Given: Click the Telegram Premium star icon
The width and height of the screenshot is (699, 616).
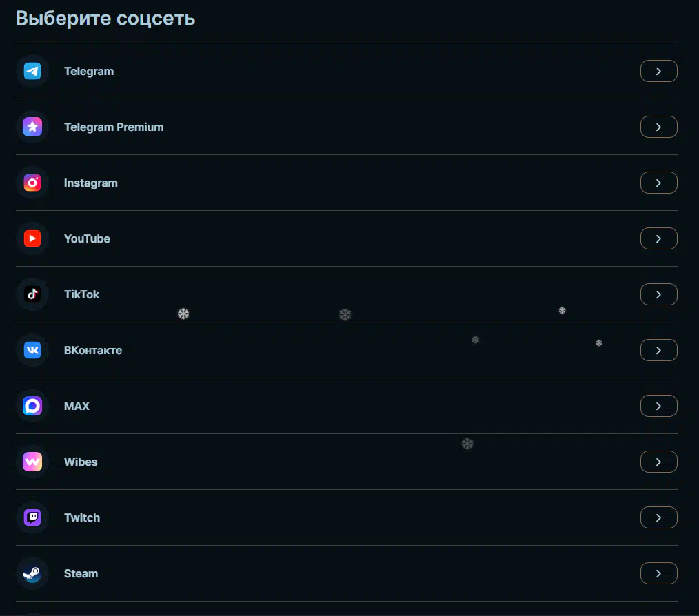Looking at the screenshot, I should tap(32, 127).
